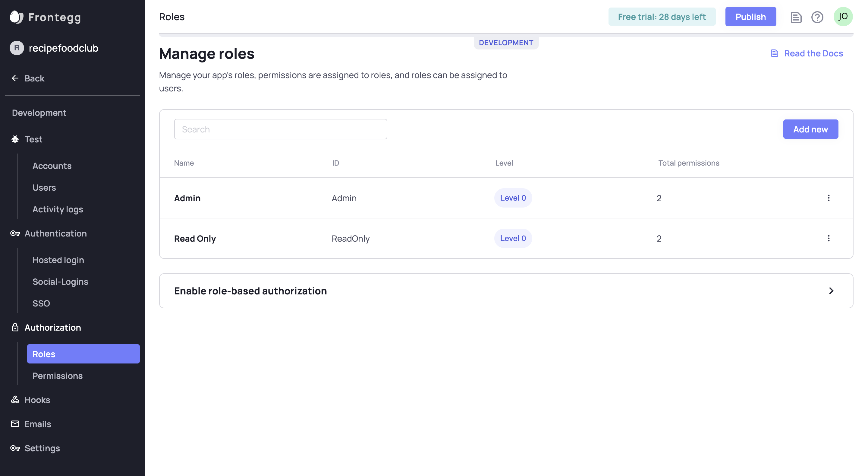Click the Admin role name

187,198
